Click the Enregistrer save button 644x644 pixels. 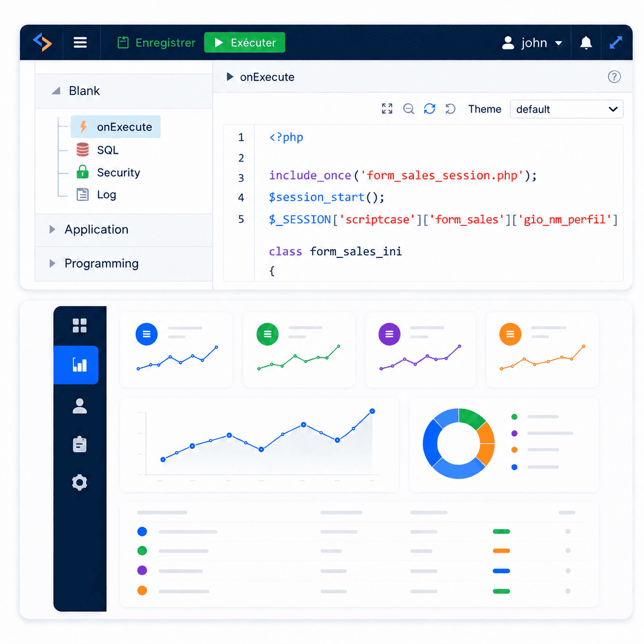tap(157, 43)
